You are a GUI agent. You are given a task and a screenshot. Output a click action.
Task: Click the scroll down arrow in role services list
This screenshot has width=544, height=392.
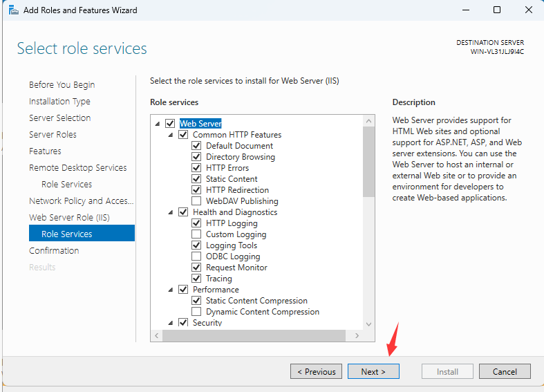pos(368,324)
